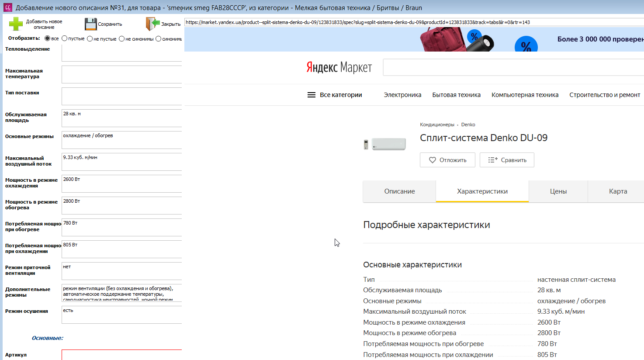Click the red-bordered Артикул input field
Viewport: 644px width, 360px height.
point(122,355)
